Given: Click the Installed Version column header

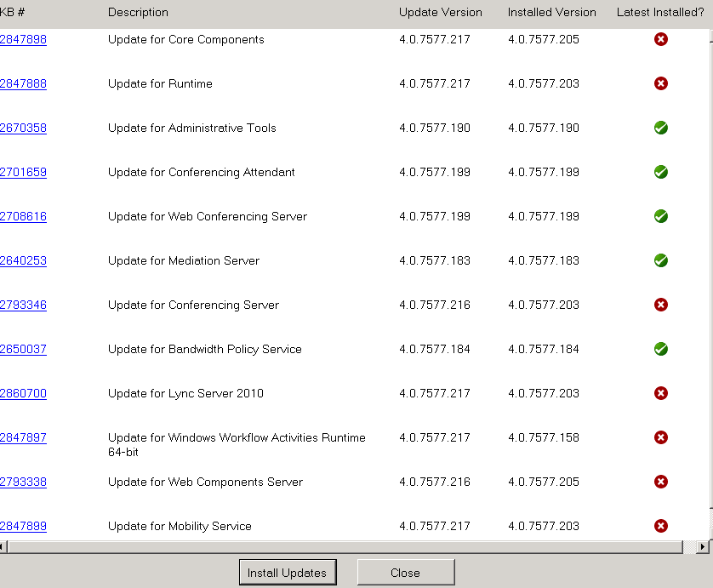Looking at the screenshot, I should [551, 12].
